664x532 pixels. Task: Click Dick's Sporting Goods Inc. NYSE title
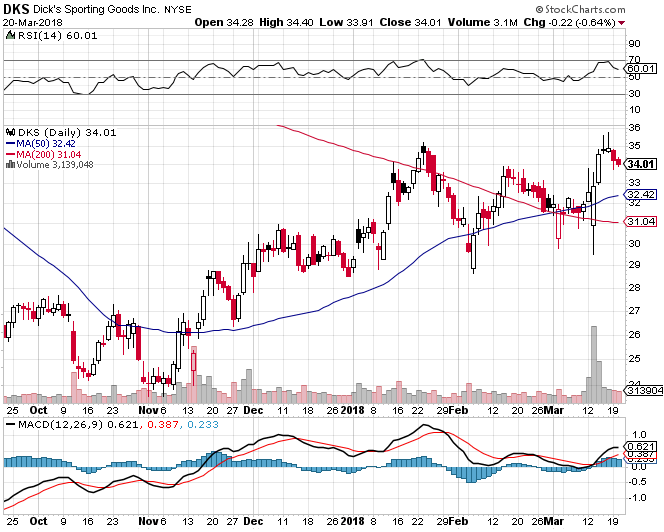(112, 9)
